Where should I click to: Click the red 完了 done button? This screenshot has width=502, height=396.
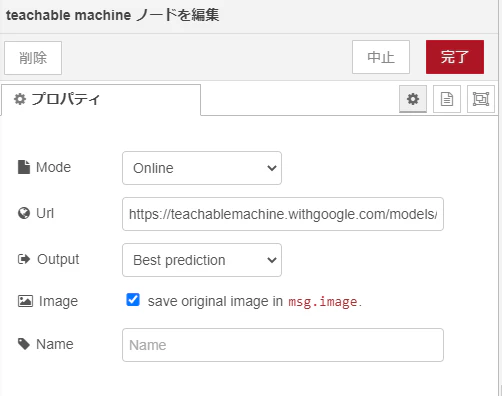[x=455, y=57]
